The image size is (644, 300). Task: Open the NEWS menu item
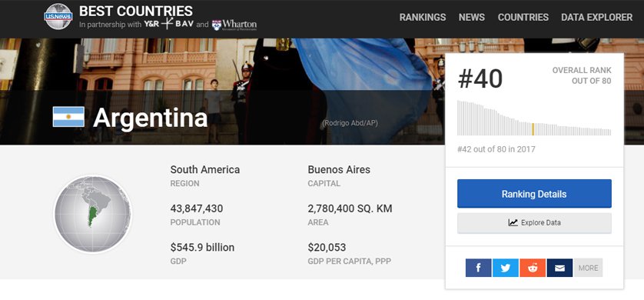[472, 17]
